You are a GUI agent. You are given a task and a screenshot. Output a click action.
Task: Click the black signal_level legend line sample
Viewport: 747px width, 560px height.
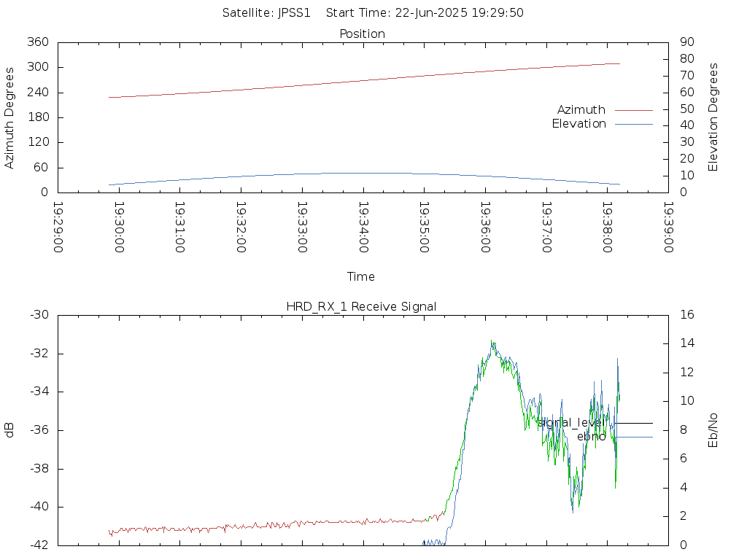[x=634, y=423]
